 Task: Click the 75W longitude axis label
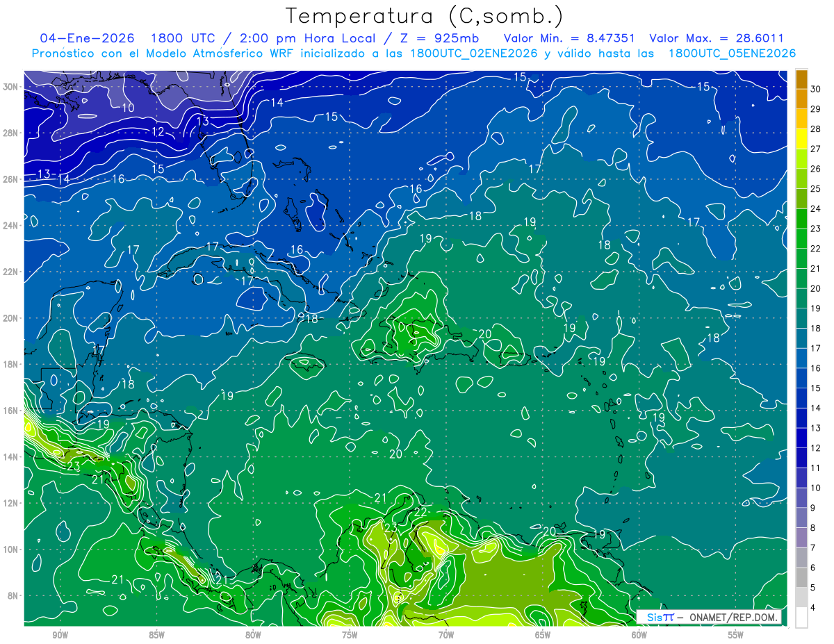[350, 635]
